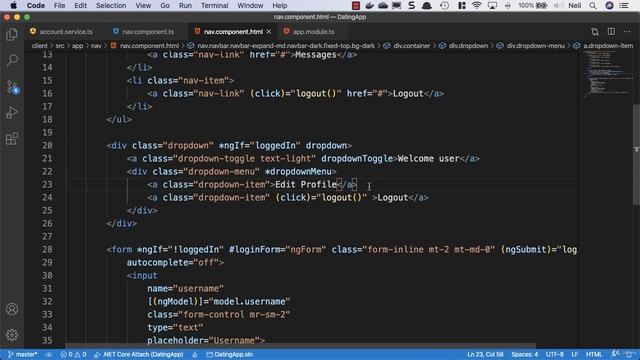Click line number 28 in the gutter
This screenshot has width=640, height=360.
tap(47, 249)
